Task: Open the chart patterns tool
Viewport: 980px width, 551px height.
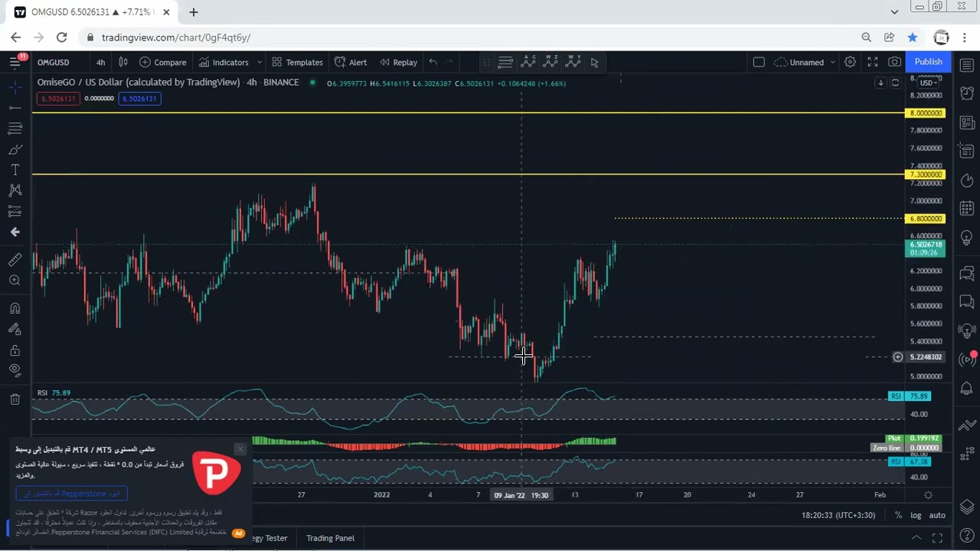Action: pyautogui.click(x=15, y=191)
